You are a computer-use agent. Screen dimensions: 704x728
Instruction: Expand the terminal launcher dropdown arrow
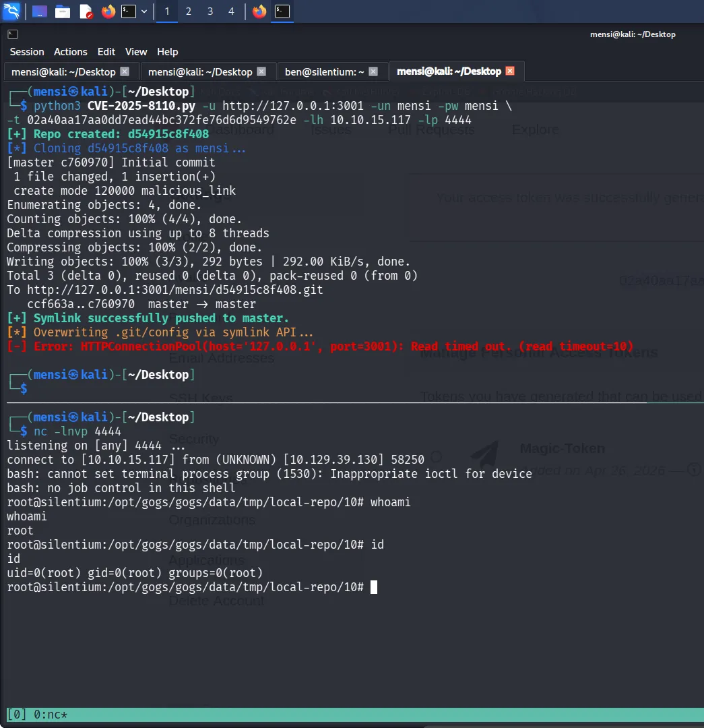(x=144, y=11)
